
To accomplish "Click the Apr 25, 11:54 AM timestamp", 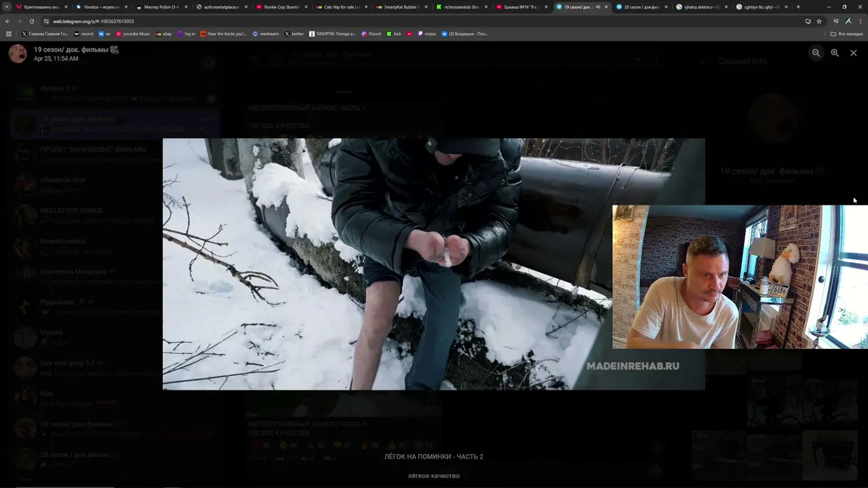I will [x=56, y=59].
